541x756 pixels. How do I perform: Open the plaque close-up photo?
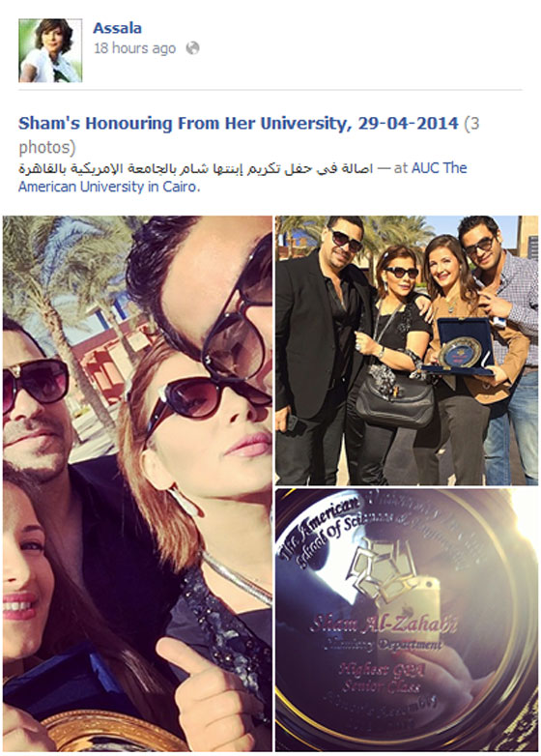(407, 620)
